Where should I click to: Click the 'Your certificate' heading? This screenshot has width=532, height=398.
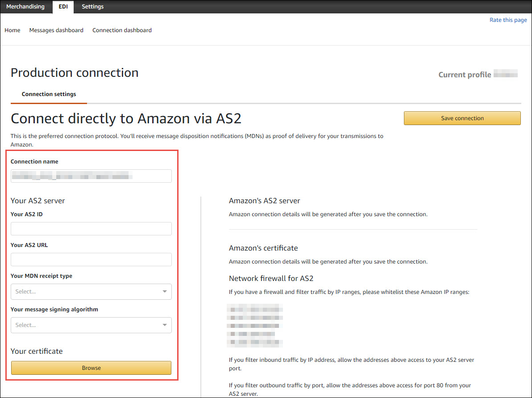(x=37, y=351)
